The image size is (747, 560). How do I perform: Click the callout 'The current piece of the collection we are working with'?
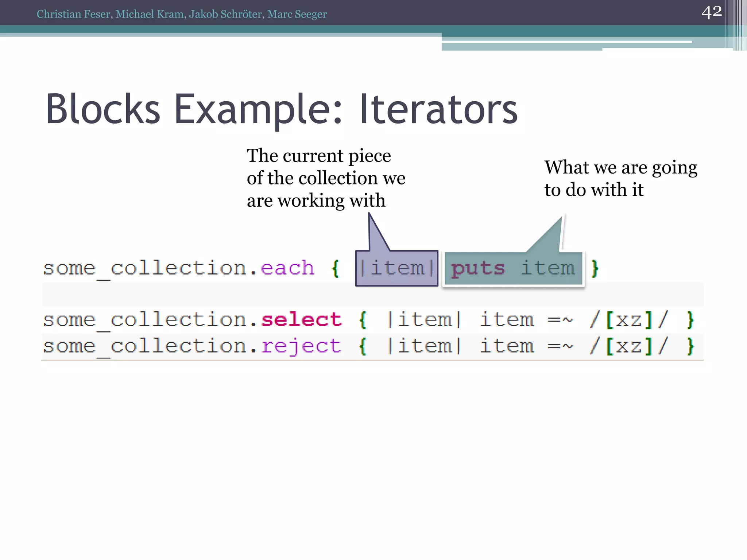coord(326,178)
